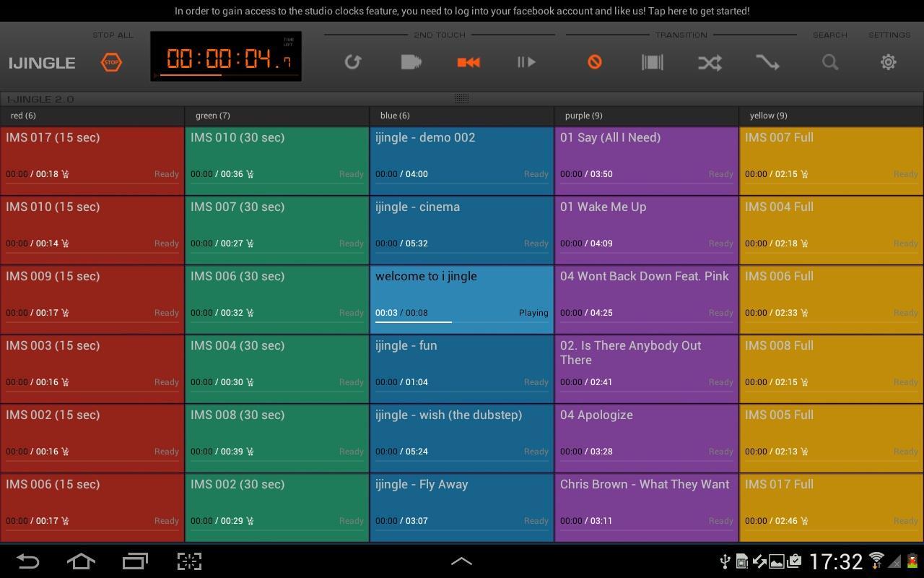Toggle the loop second-touch option
924x578 pixels.
tap(352, 62)
